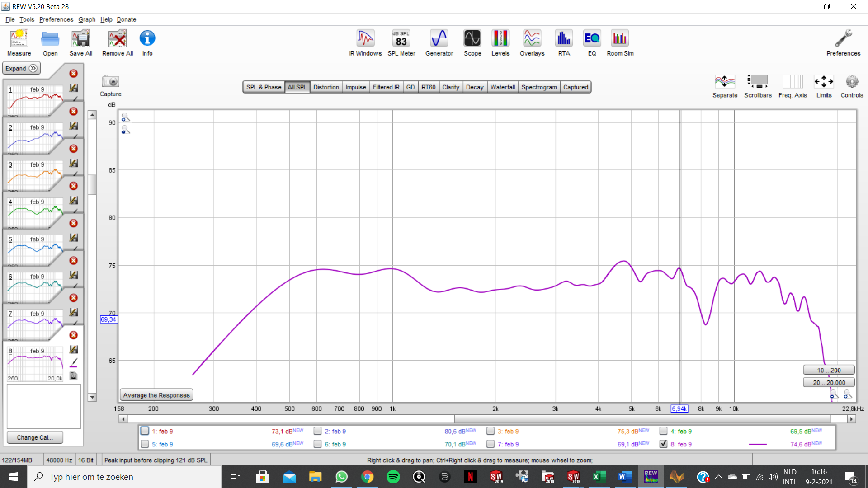The height and width of the screenshot is (488, 868).
Task: Switch to SPL & Phase tab
Action: click(264, 87)
